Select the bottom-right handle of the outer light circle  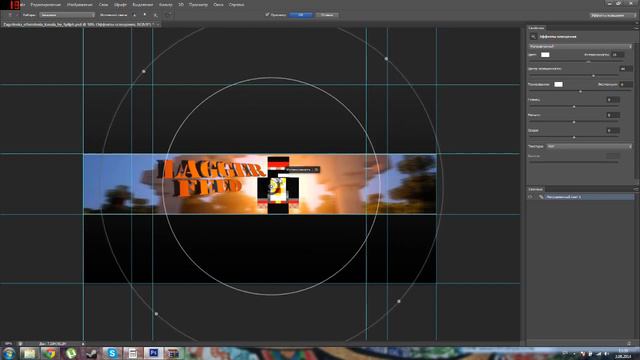(x=399, y=301)
